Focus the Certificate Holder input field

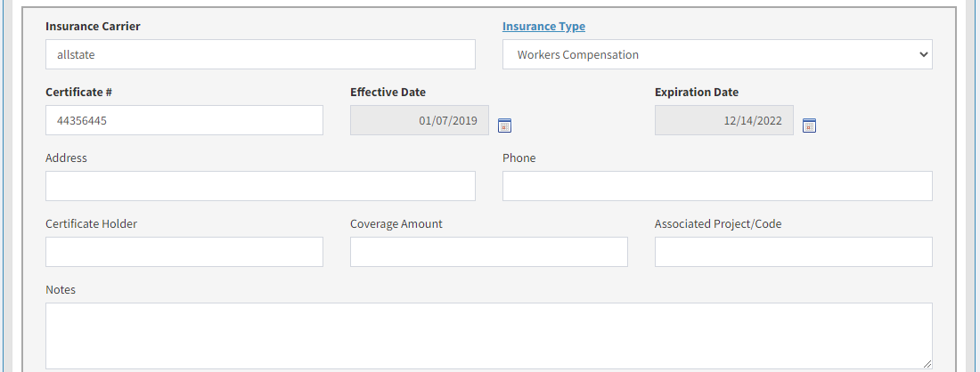[x=184, y=252]
